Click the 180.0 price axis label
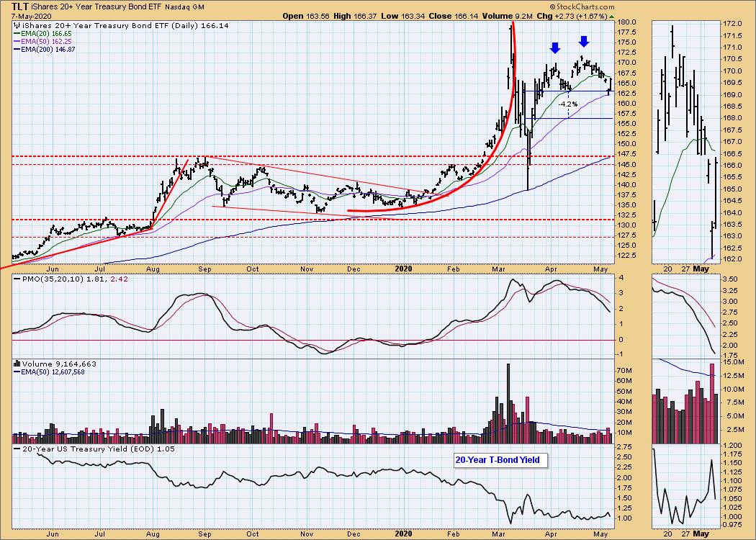 (626, 22)
